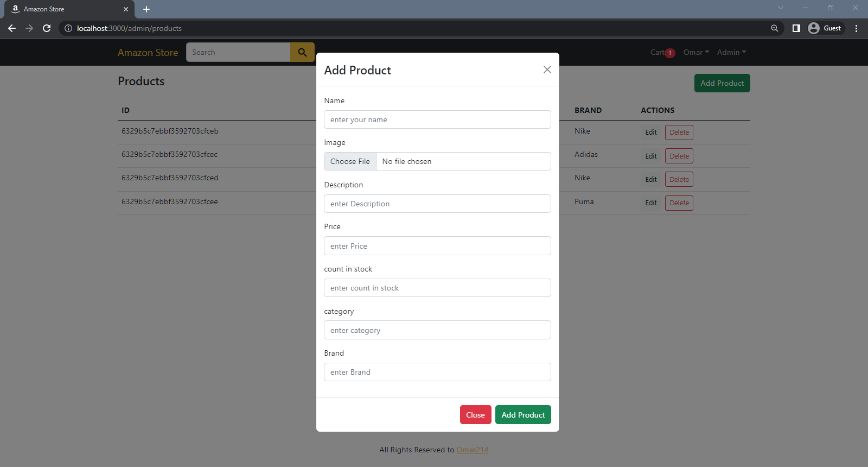Open the browser three-dot menu
Viewport: 868px width, 467px height.
[x=856, y=28]
